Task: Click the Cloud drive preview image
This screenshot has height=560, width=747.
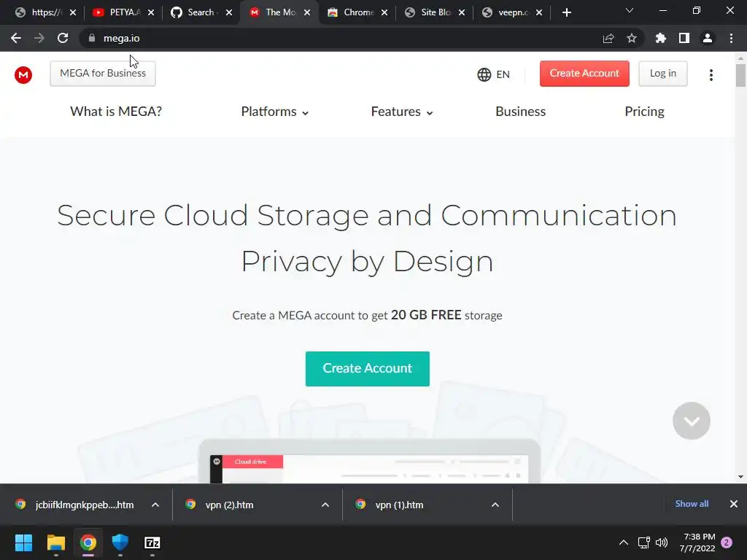Action: pyautogui.click(x=369, y=462)
